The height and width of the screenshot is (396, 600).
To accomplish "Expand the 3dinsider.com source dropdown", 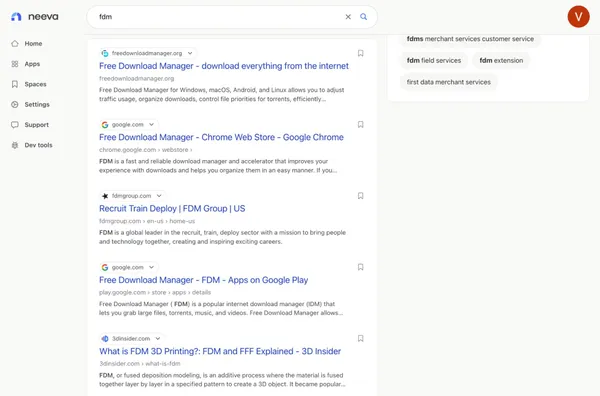I will (x=158, y=338).
